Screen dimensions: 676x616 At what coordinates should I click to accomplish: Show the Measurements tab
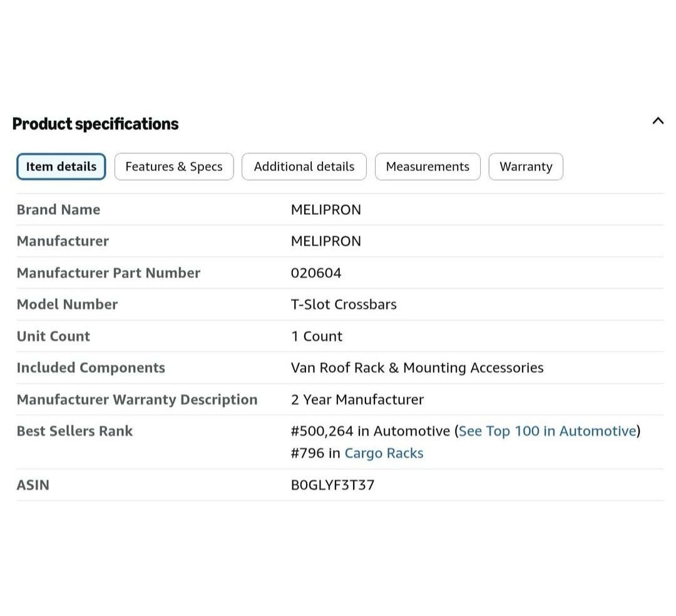[x=428, y=167]
